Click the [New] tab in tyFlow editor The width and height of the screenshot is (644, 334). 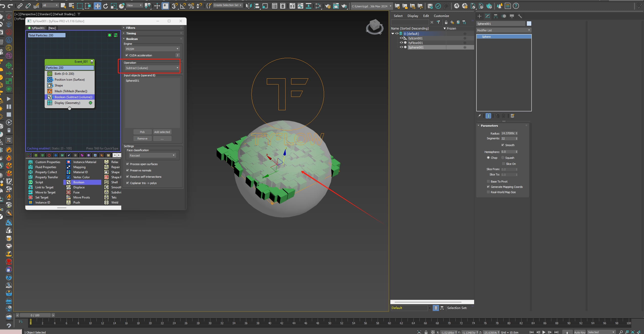[x=52, y=28]
